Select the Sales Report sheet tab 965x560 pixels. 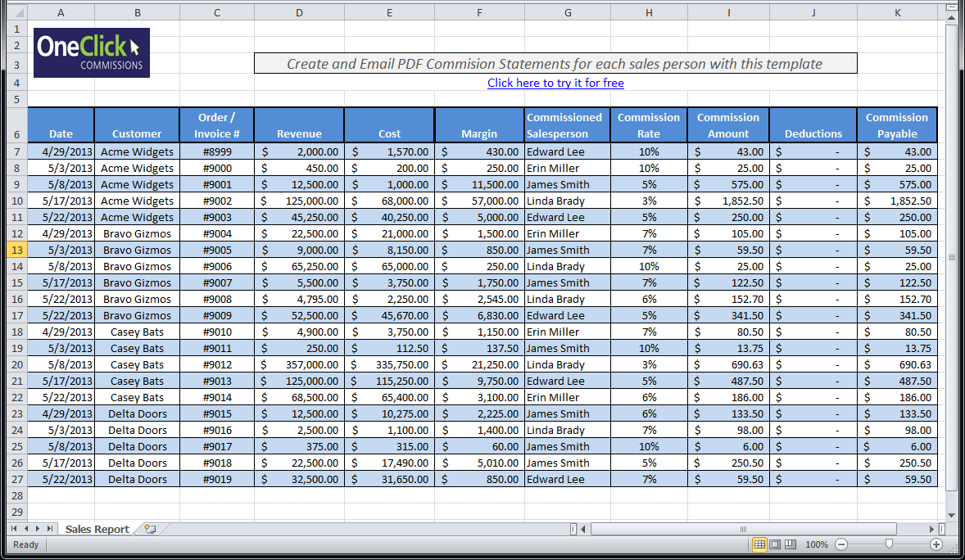[x=97, y=528]
